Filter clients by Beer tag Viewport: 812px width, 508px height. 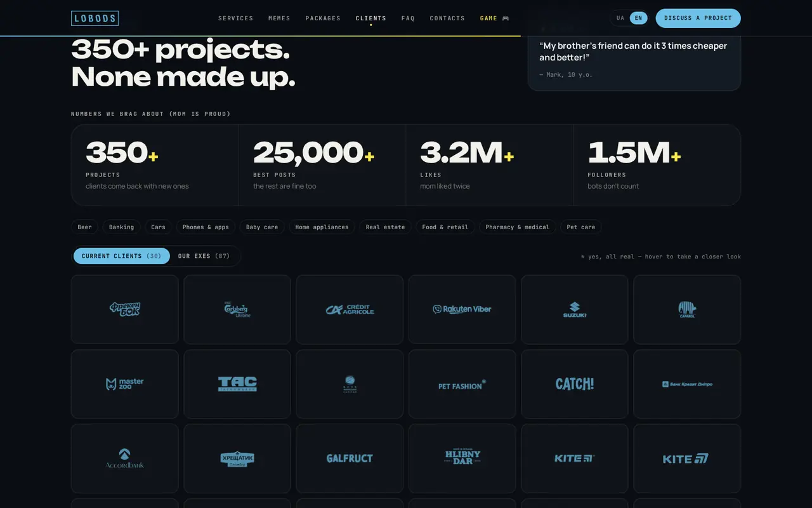[x=84, y=227]
